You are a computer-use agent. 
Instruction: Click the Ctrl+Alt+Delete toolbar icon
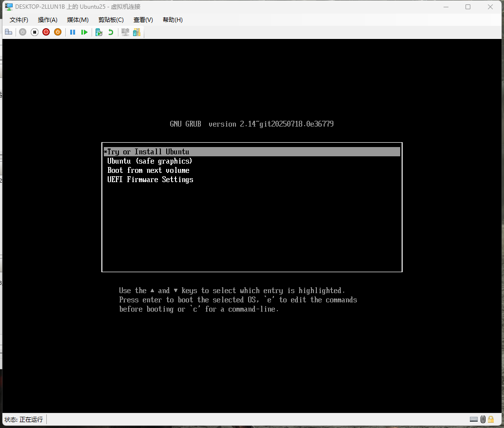click(x=8, y=32)
